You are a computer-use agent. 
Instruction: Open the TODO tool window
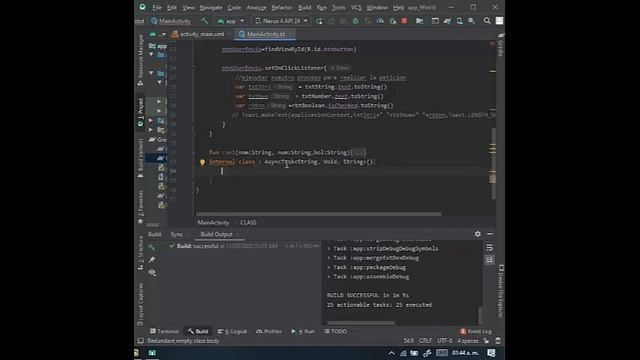[336, 331]
